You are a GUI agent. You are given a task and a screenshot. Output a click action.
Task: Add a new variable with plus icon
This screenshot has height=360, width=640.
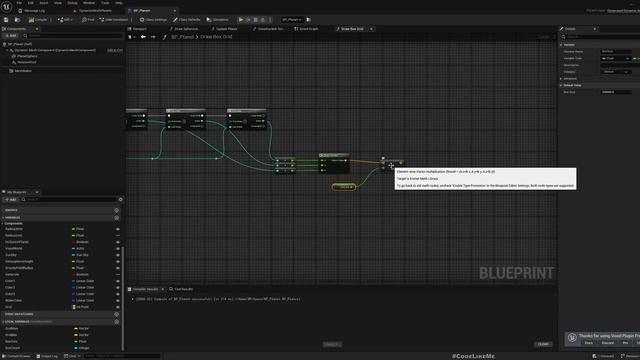(x=116, y=218)
